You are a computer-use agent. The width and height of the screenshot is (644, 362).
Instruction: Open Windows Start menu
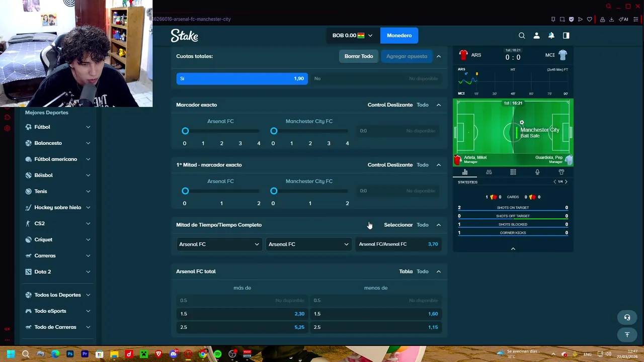click(x=11, y=354)
